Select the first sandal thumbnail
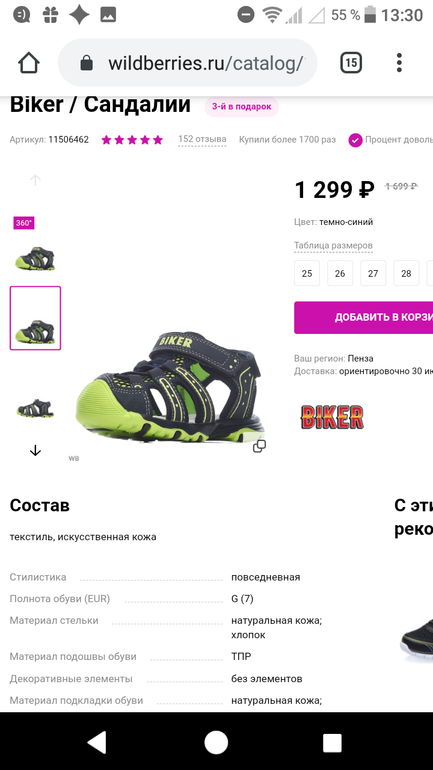The height and width of the screenshot is (770, 433). click(x=35, y=258)
